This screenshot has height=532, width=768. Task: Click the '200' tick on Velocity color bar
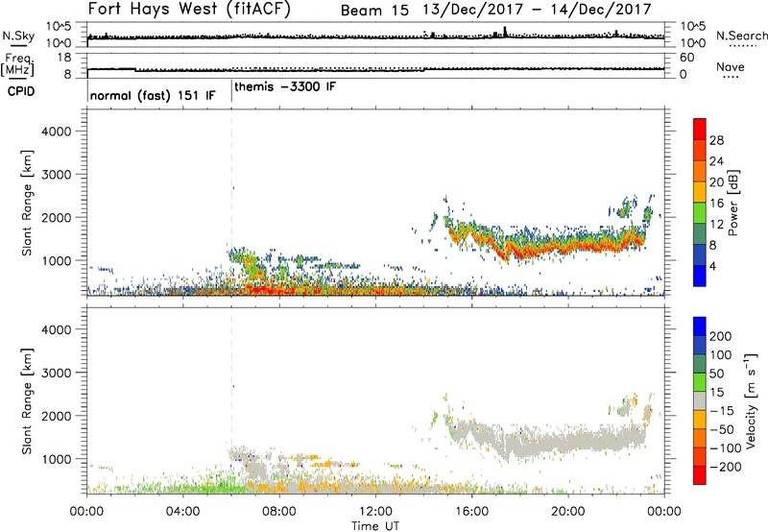click(721, 336)
